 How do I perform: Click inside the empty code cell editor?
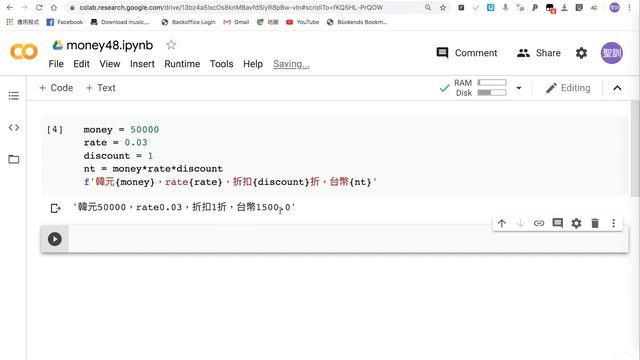[347, 239]
